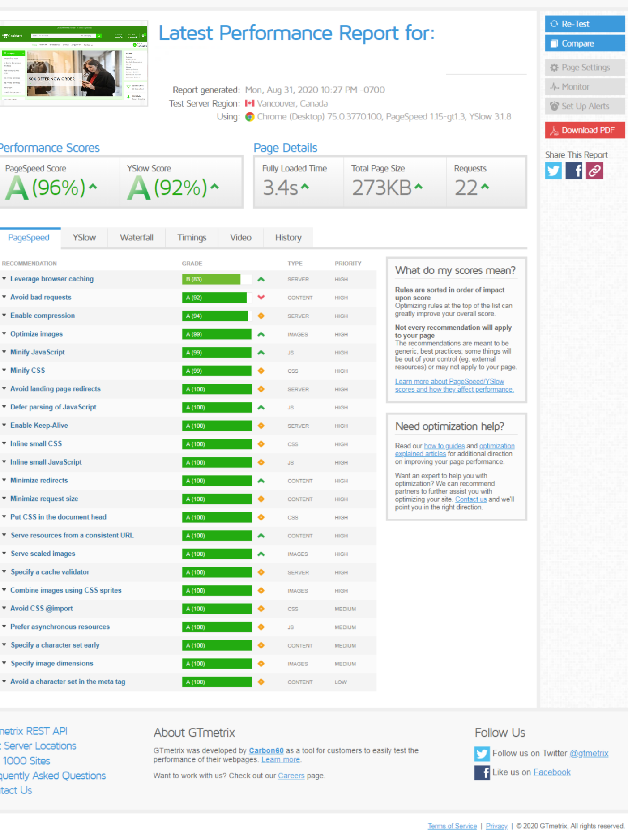Click green up arrow beside Serve scaled images
Screen dimensions: 628x840
pos(261,554)
